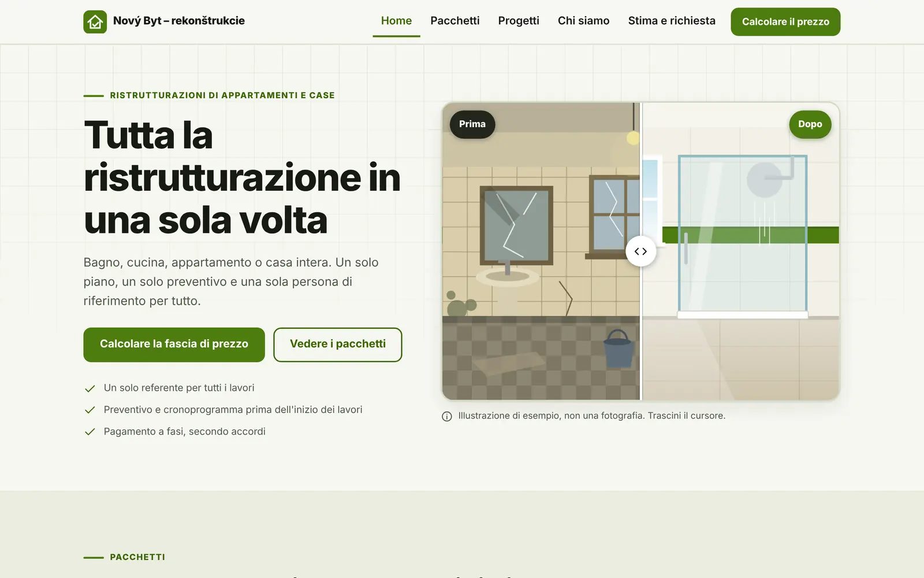Click the caption 'Illustrazione di esempio, non una fotografia'

552,416
